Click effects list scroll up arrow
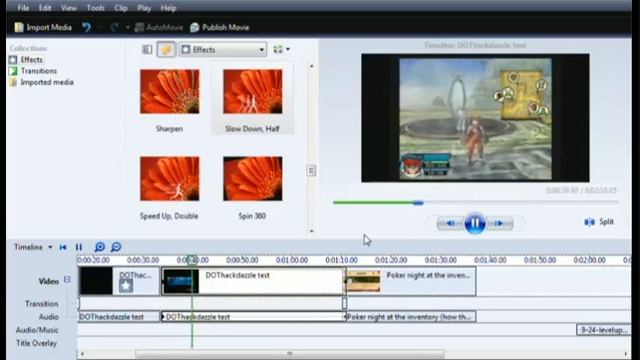Image resolution: width=640 pixels, height=360 pixels. 311,66
